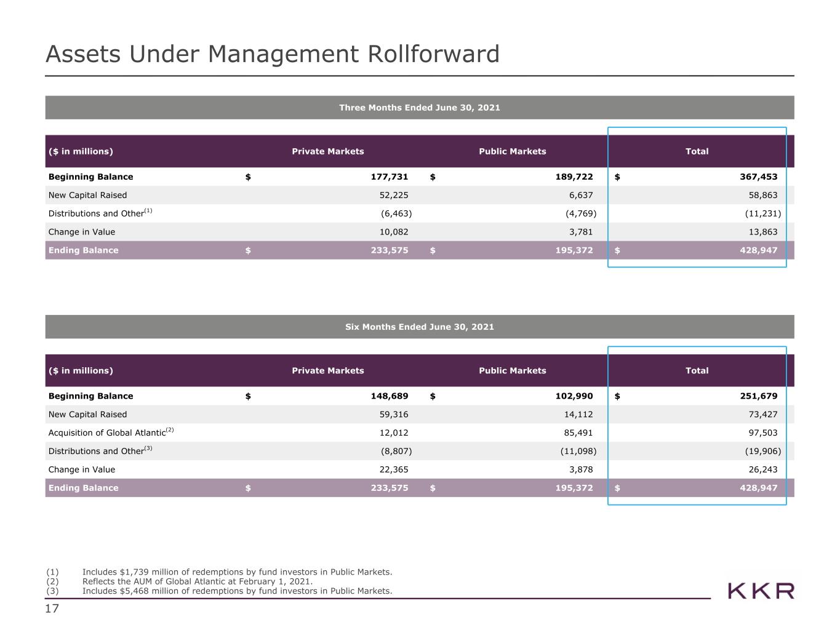Select the Assets Under Management Rollforward title
Image resolution: width=840 pixels, height=630 pixels.
pos(272,54)
